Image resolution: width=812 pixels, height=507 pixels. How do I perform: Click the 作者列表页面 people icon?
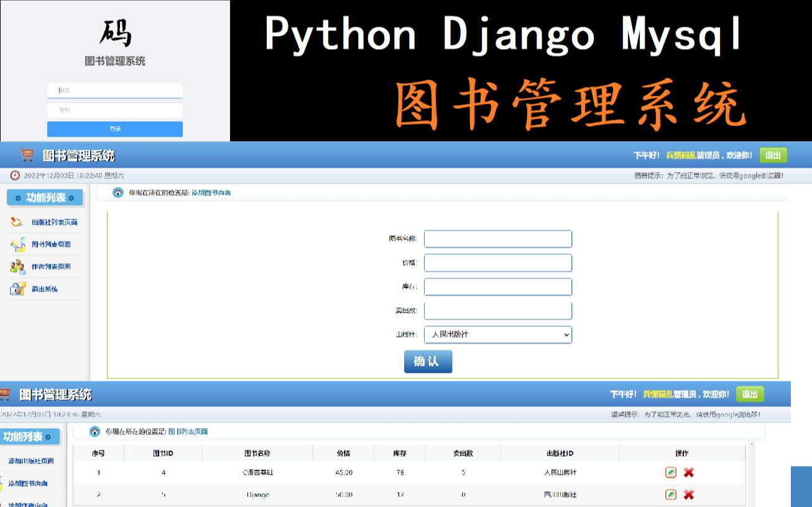17,267
